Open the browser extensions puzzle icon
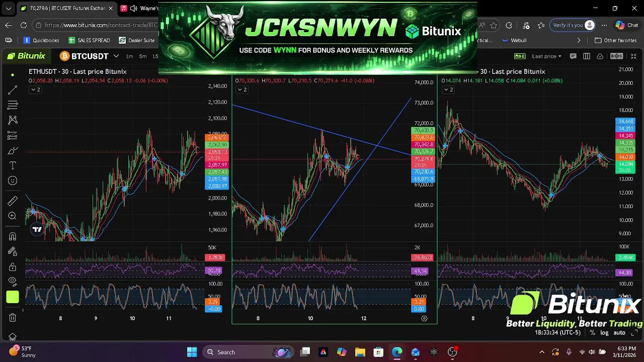644x362 pixels. tap(509, 25)
